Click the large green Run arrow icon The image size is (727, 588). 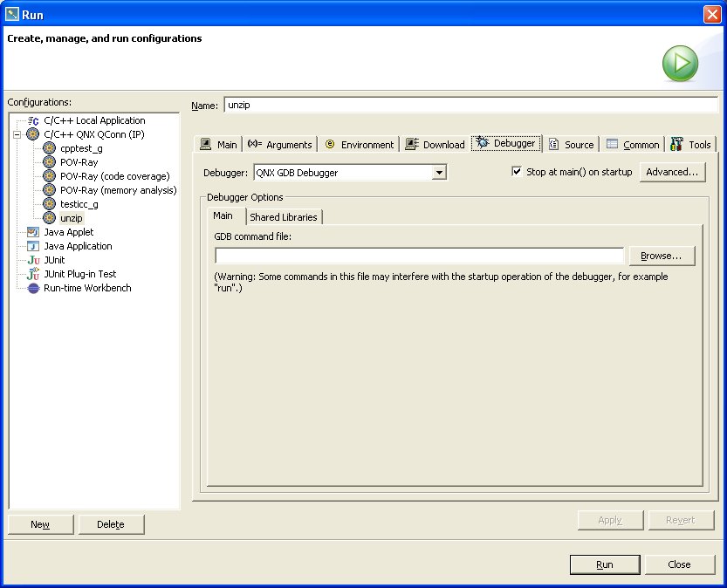(680, 63)
